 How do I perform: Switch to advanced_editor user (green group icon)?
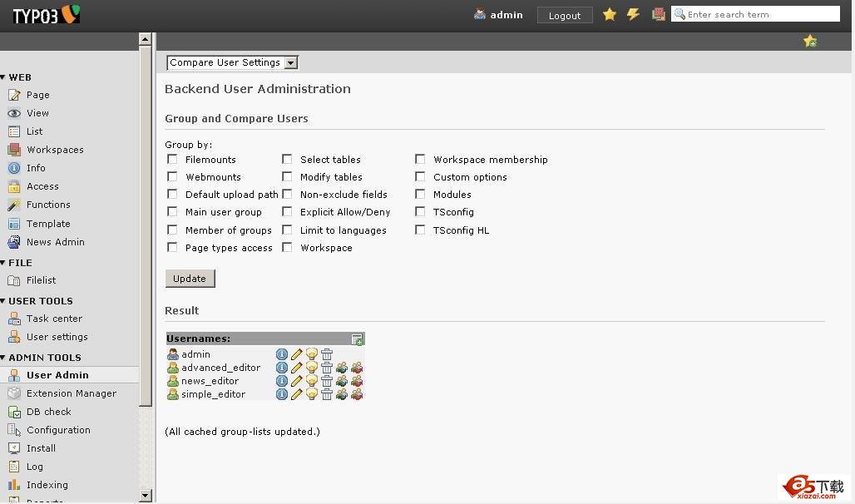click(342, 368)
